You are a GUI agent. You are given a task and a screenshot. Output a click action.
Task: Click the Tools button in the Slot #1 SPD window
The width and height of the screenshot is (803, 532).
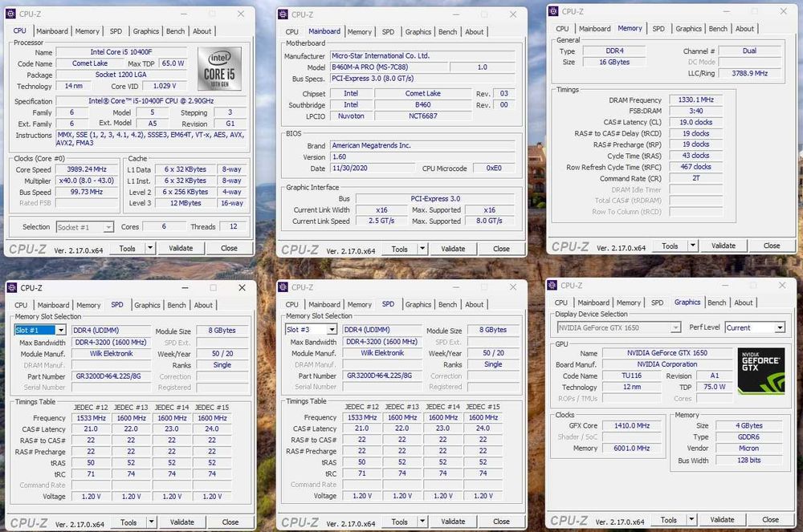tap(128, 522)
